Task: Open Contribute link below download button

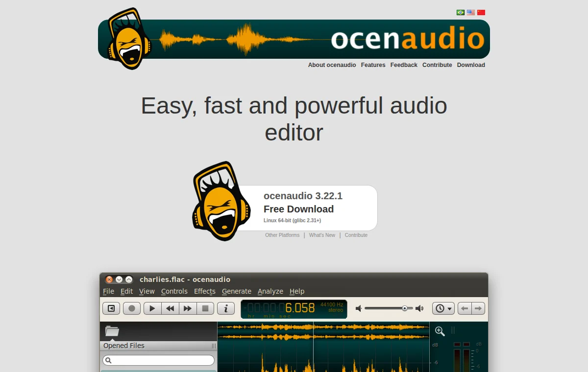Action: point(356,235)
